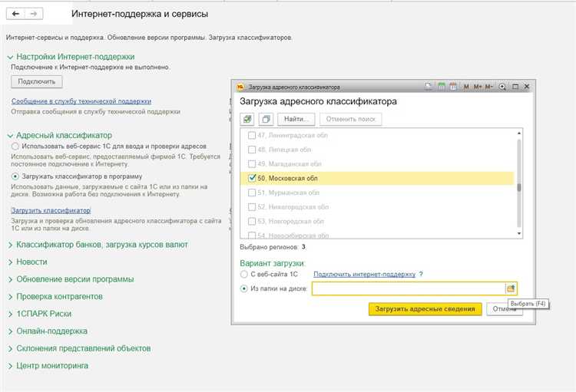
Task: Click the check all regions icon
Action: [247, 119]
